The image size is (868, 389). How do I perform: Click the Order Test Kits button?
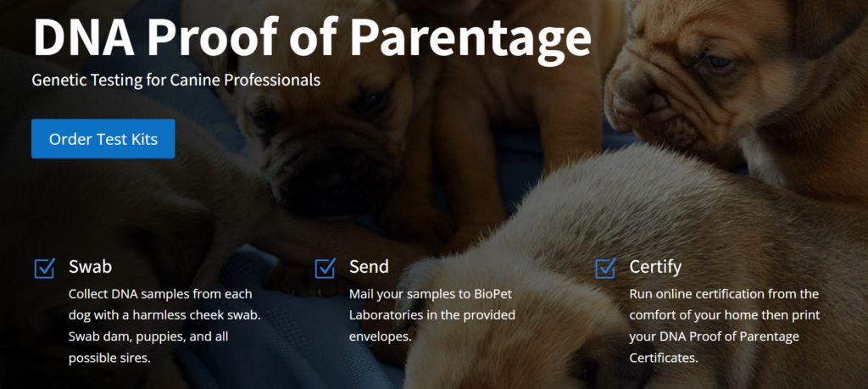coord(103,138)
